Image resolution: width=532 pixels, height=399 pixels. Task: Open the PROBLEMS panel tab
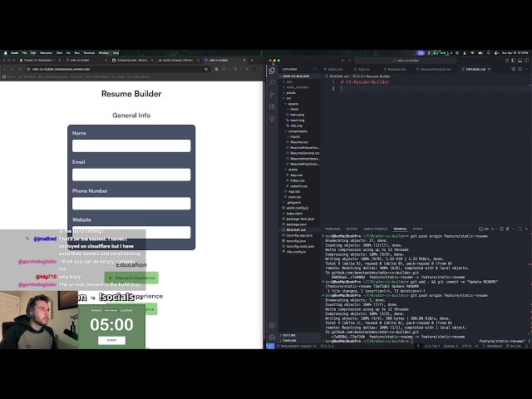332,229
